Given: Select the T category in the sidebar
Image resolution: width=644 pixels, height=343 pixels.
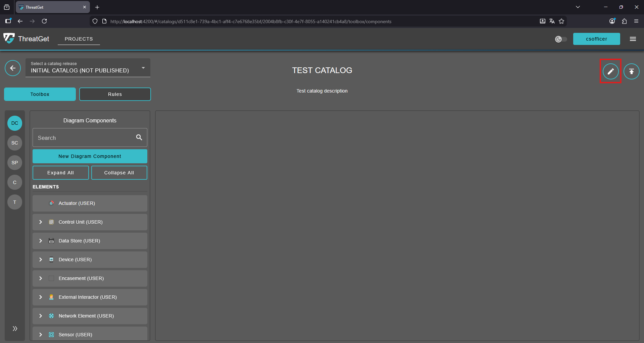Looking at the screenshot, I should (x=14, y=202).
